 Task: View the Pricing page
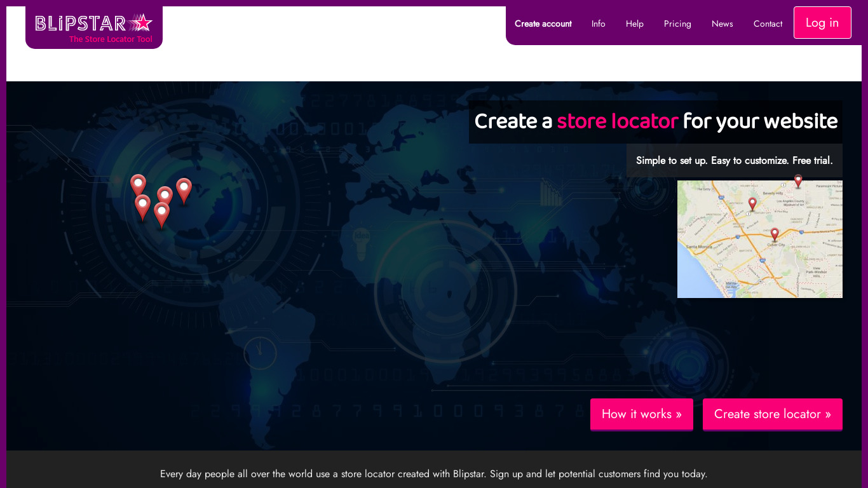pyautogui.click(x=677, y=24)
